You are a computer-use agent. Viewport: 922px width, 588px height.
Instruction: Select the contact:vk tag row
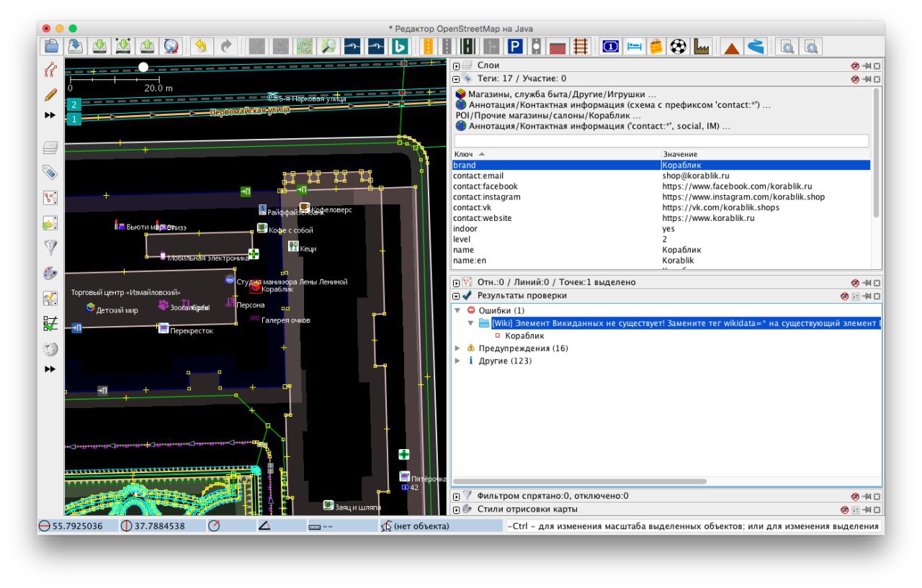(x=661, y=207)
